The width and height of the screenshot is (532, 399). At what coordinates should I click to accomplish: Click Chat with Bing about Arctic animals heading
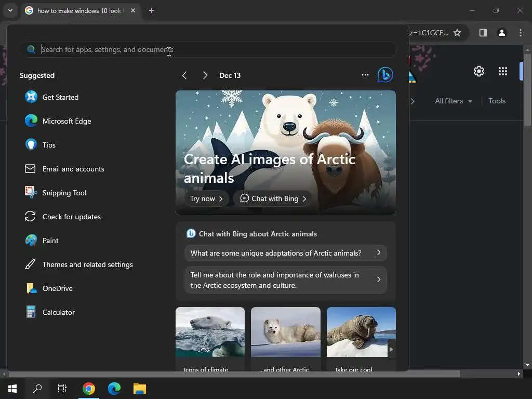coord(258,234)
